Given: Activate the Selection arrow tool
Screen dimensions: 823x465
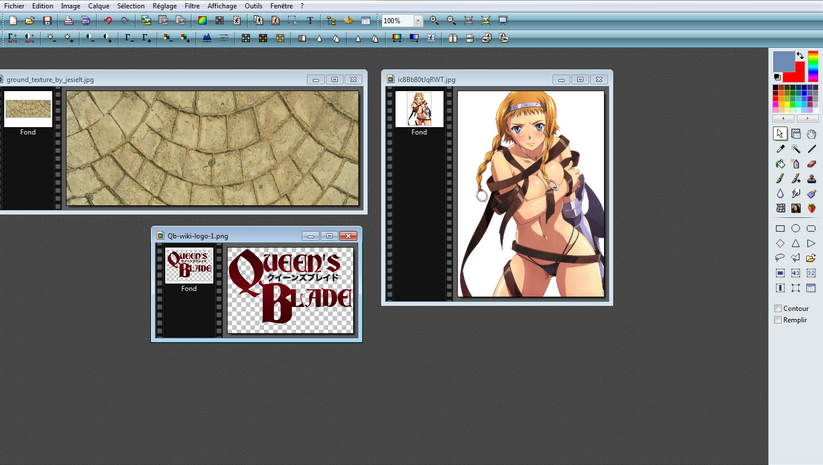Looking at the screenshot, I should coord(780,134).
